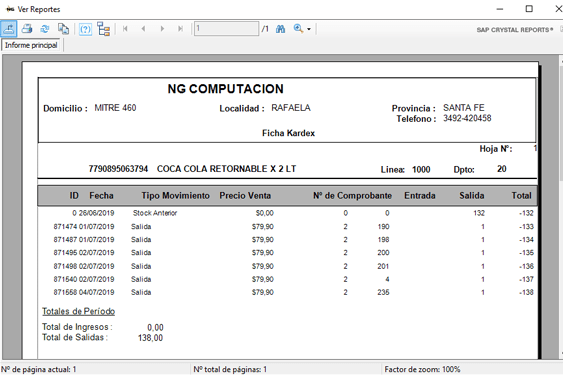Image resolution: width=563 pixels, height=375 pixels.
Task: Toggle the group tree panel
Action: [104, 29]
